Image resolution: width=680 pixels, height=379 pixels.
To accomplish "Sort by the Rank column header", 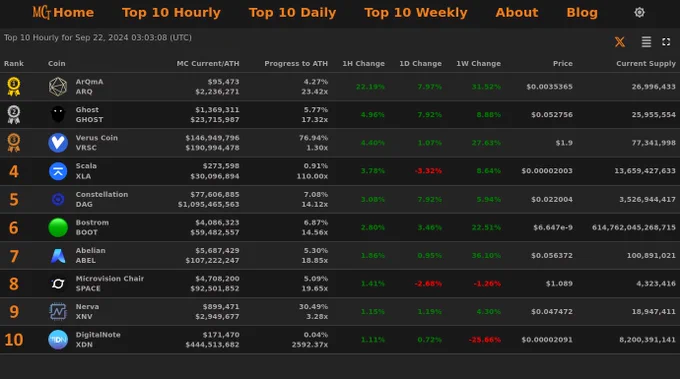I will pyautogui.click(x=14, y=63).
